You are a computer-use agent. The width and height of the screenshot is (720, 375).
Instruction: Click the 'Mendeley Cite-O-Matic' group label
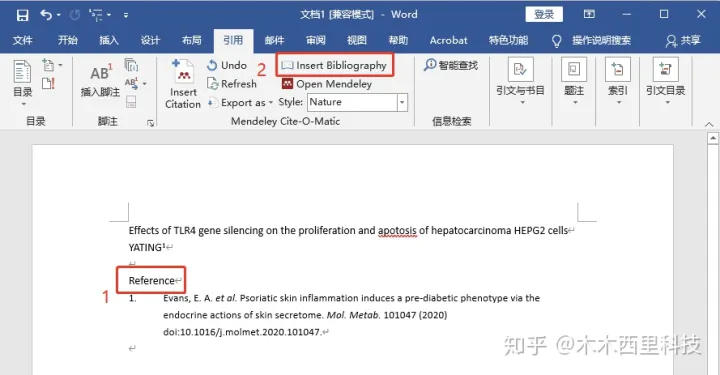click(x=285, y=121)
